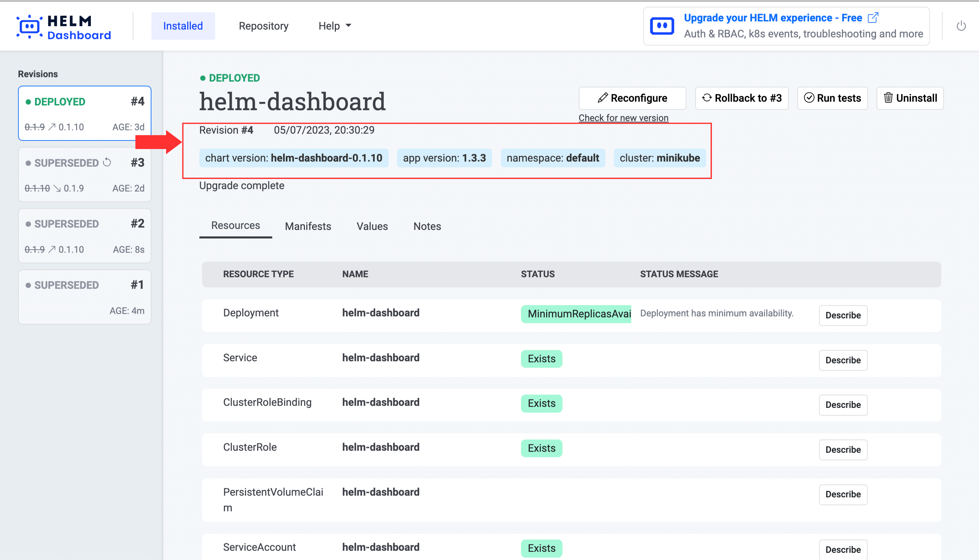Screen dimensions: 979x560
Task: Describe the ClusterRoleBinding resource
Action: [x=843, y=405]
